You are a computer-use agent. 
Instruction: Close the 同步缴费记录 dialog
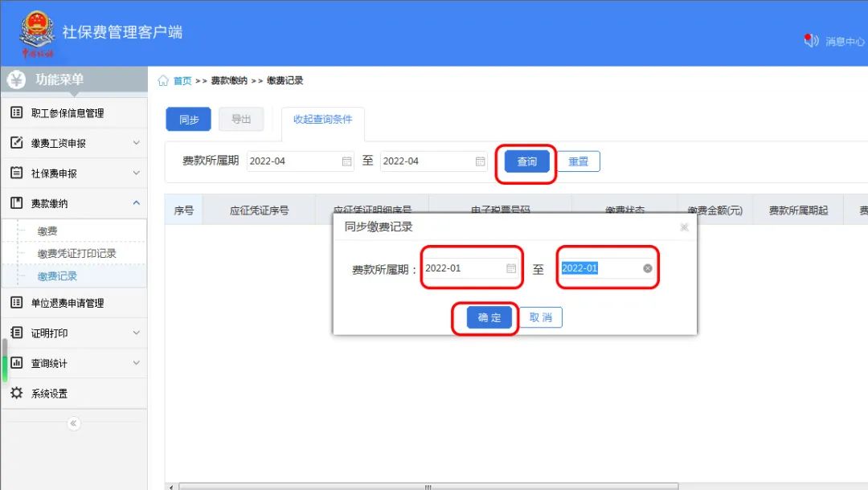point(684,227)
